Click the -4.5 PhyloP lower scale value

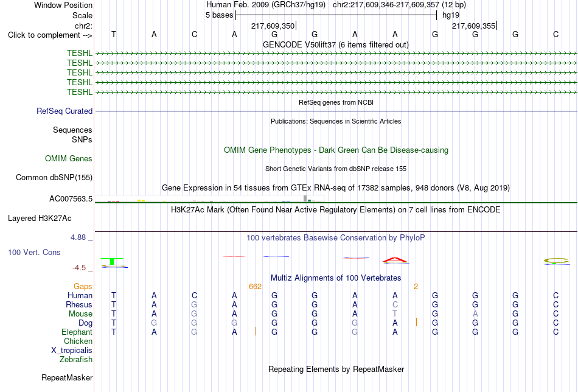79,268
